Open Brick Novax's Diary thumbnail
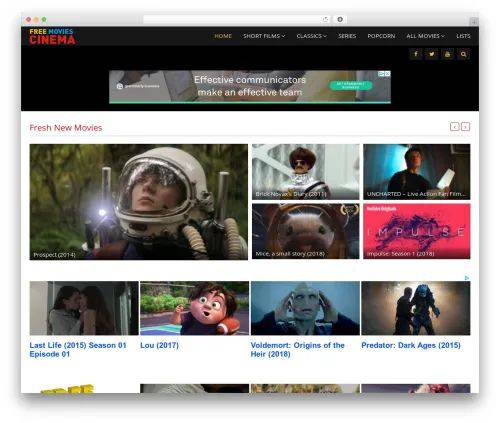 306,172
